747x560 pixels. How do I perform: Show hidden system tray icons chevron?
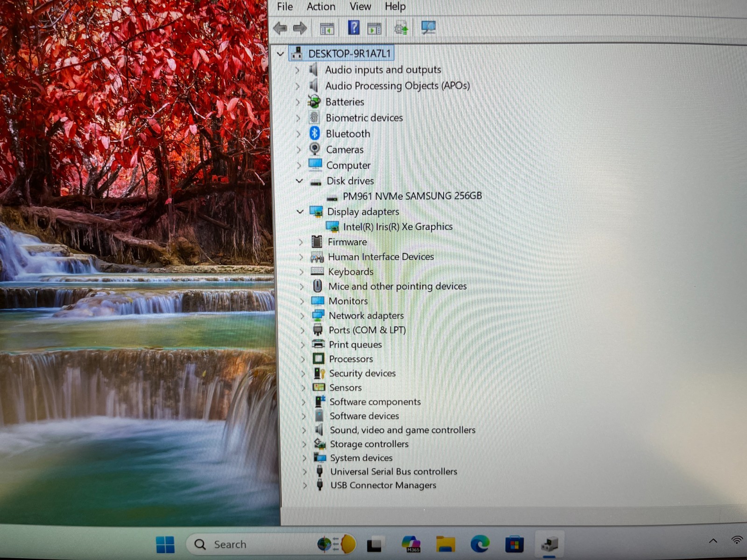point(713,541)
